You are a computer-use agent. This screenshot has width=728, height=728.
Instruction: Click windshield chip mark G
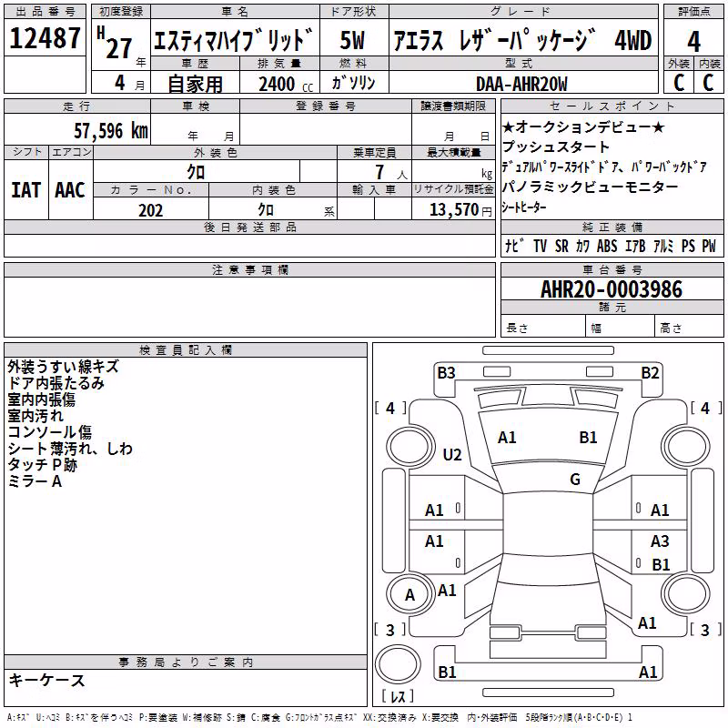[575, 480]
